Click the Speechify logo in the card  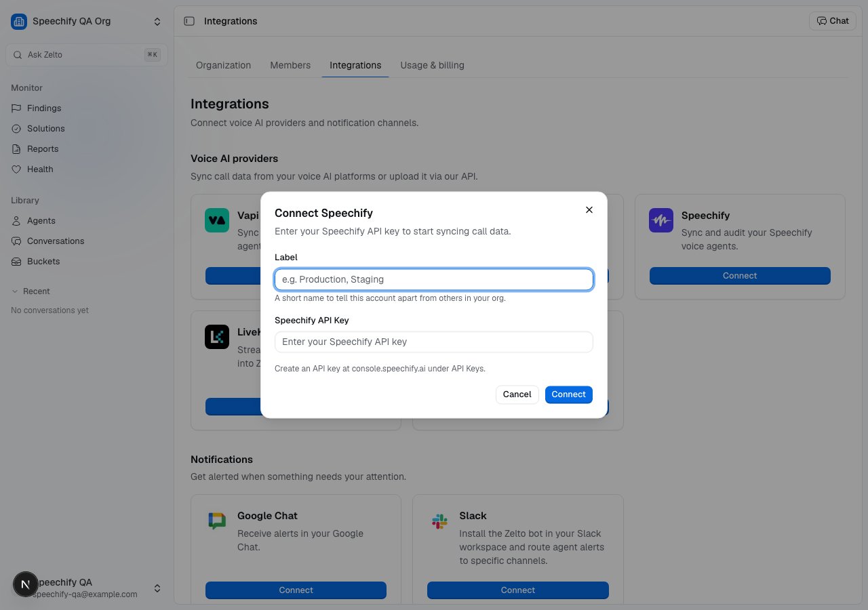click(661, 220)
